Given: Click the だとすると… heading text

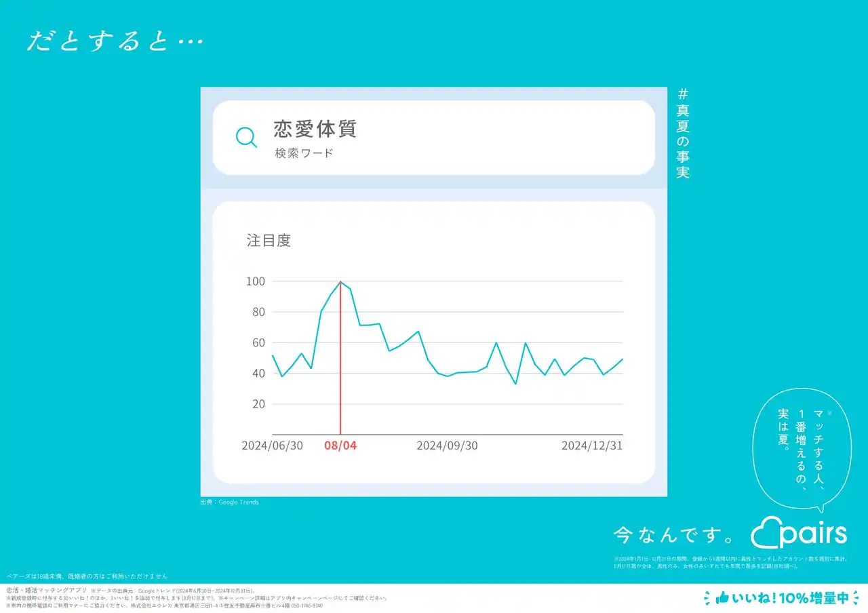Looking at the screenshot, I should (x=115, y=41).
